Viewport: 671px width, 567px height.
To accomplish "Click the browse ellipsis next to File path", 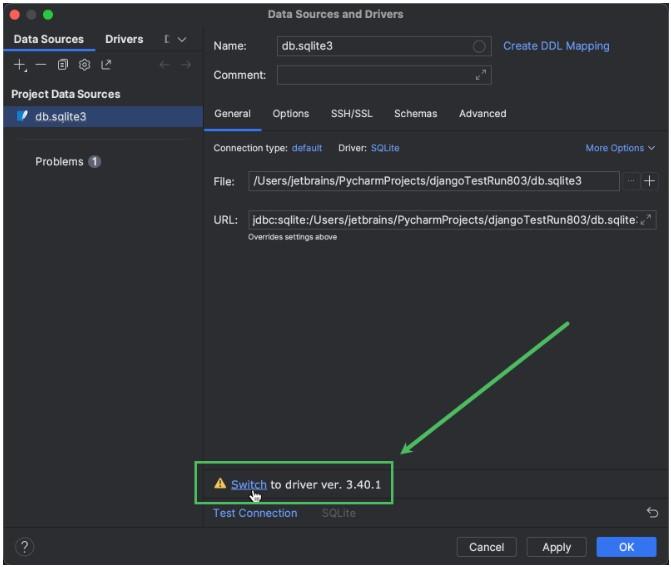I will tap(631, 181).
